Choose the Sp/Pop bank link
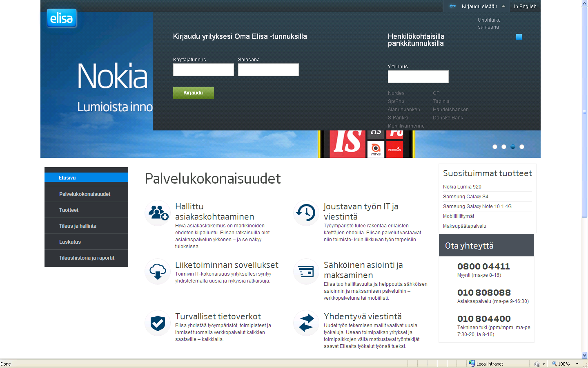This screenshot has height=368, width=588. (396, 101)
